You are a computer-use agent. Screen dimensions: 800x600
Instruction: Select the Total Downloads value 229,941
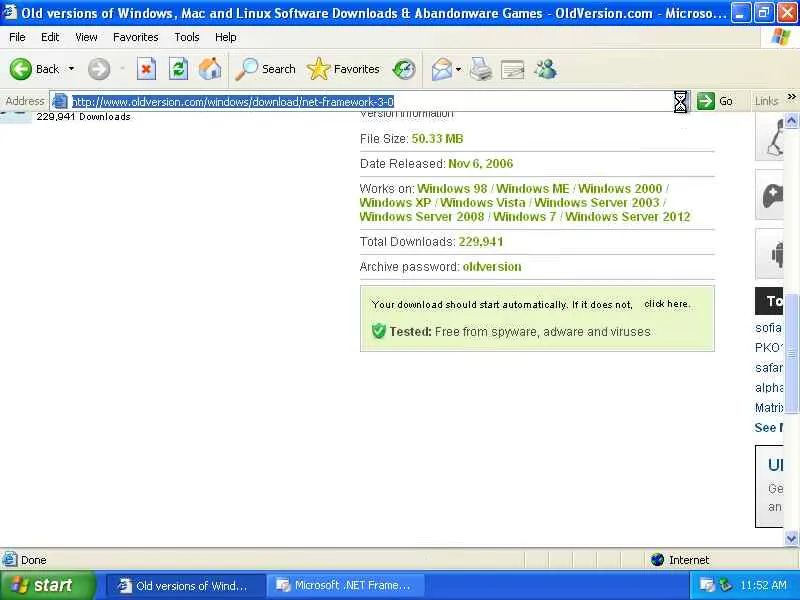click(x=481, y=242)
